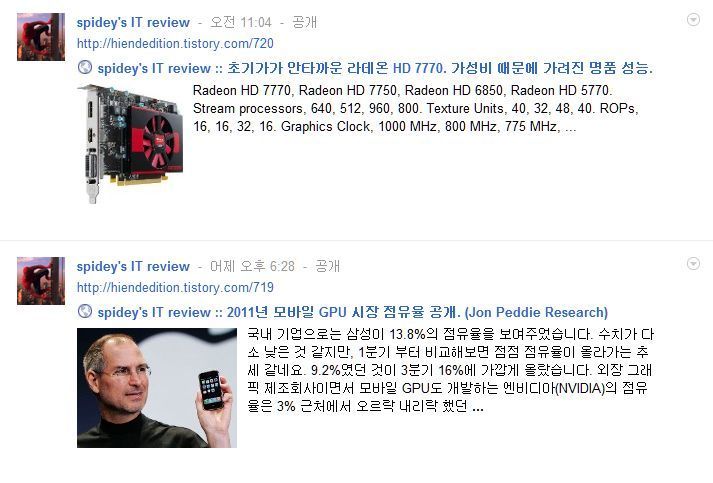The width and height of the screenshot is (713, 483).
Task: Open spidey's avatar on the 어제 오후 6:28 post
Action: coord(41,281)
